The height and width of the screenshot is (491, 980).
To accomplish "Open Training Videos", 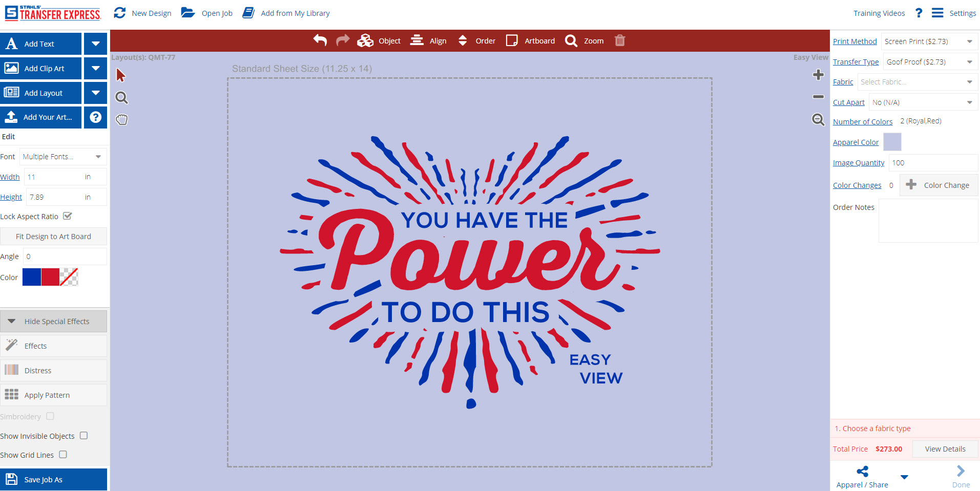I will click(x=879, y=13).
